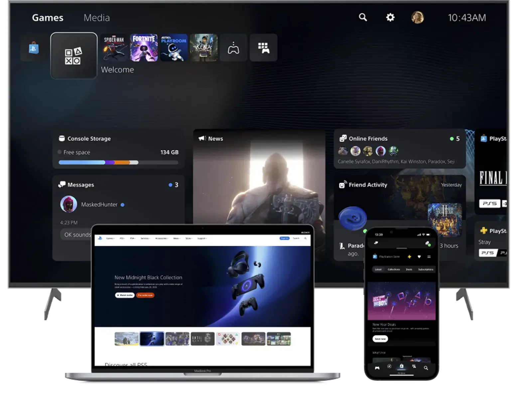Switch to the Media tab
Image resolution: width=532 pixels, height=398 pixels.
coord(96,18)
